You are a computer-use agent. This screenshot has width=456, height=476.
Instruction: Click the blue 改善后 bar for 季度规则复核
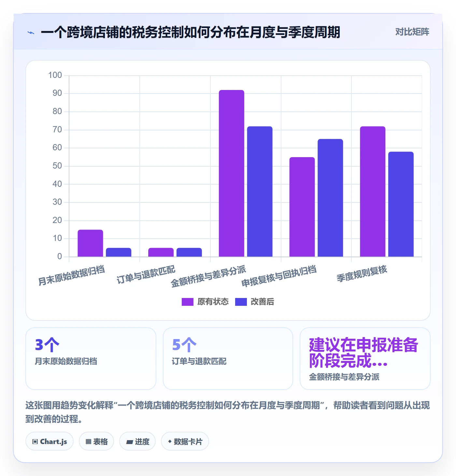click(x=401, y=204)
